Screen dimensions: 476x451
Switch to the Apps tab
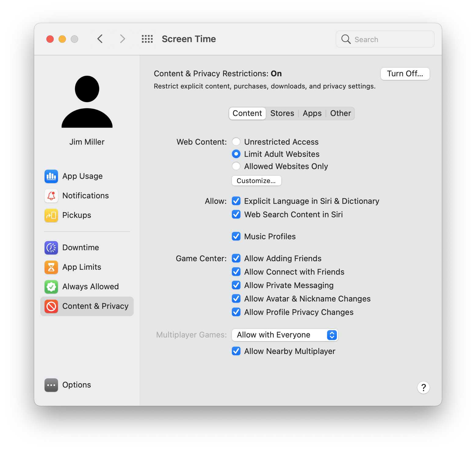312,114
